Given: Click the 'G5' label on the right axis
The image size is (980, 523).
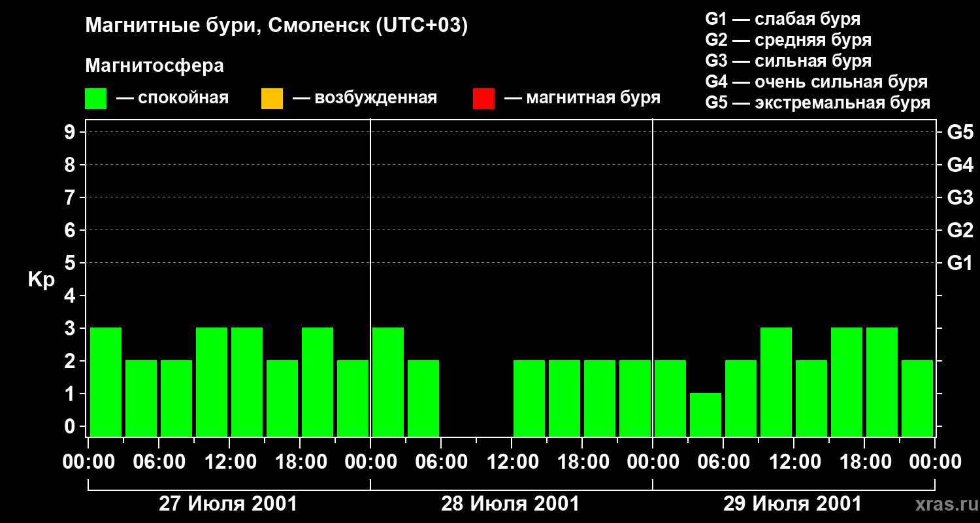Looking at the screenshot, I should [x=960, y=132].
